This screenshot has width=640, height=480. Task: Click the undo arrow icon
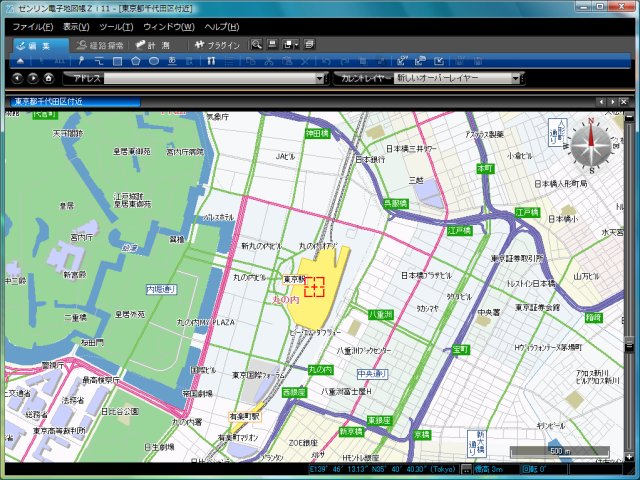pos(326,61)
